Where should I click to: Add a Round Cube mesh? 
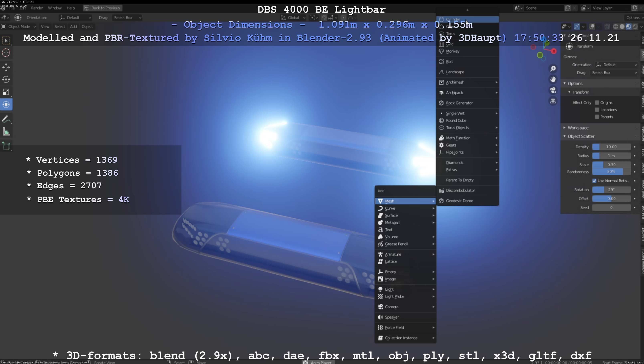(468, 120)
